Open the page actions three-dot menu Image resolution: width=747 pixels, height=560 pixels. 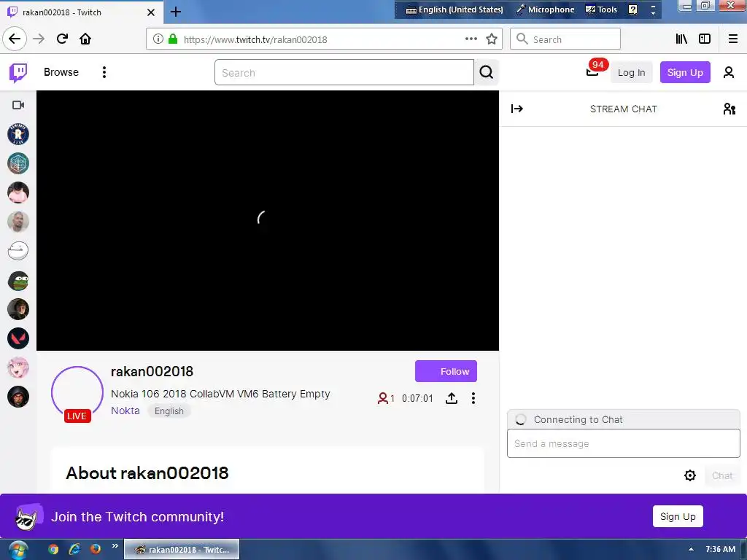tap(471, 39)
